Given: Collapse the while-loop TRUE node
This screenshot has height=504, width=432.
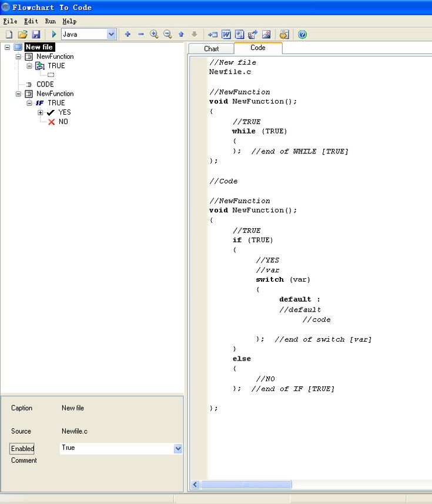Looking at the screenshot, I should (29, 66).
